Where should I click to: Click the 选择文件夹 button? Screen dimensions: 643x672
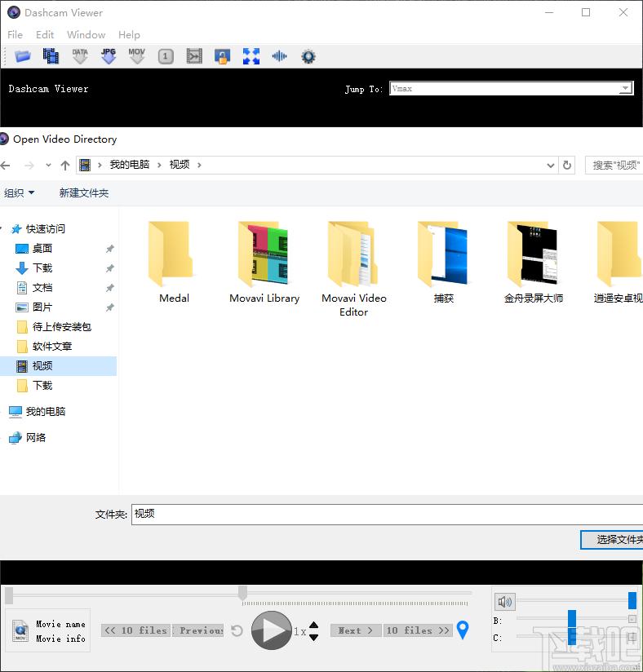tap(612, 540)
